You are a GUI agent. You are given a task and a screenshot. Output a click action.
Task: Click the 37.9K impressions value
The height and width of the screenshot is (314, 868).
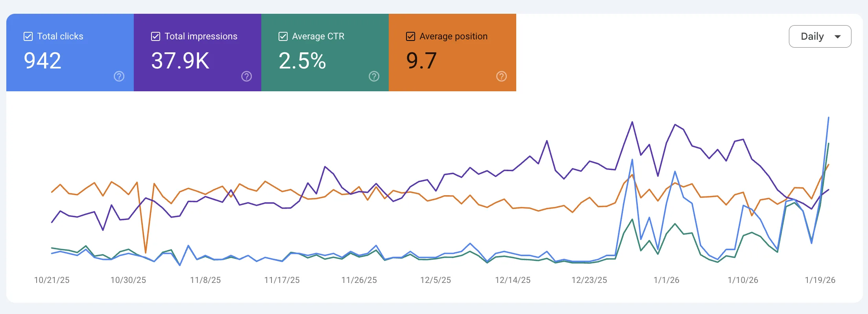click(x=180, y=61)
